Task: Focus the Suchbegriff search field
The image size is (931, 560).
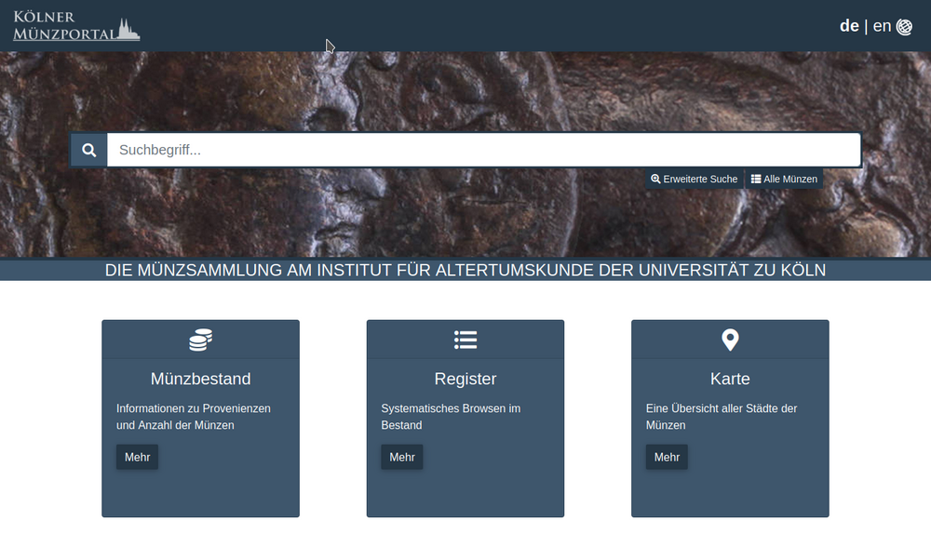Action: [483, 150]
